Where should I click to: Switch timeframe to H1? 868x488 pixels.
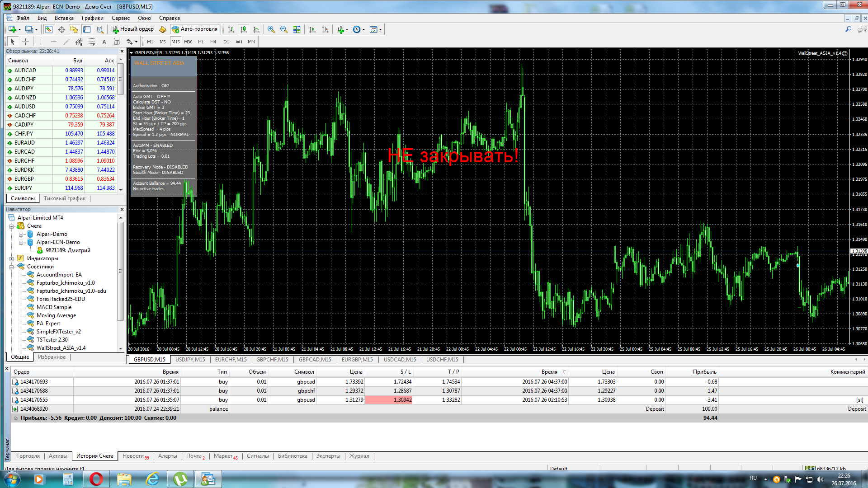(201, 42)
